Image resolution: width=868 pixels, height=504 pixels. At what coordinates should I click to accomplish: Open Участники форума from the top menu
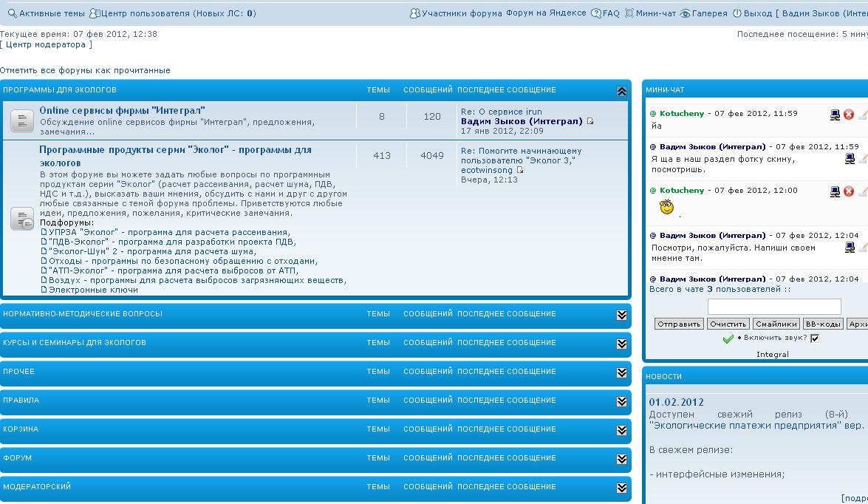point(462,13)
